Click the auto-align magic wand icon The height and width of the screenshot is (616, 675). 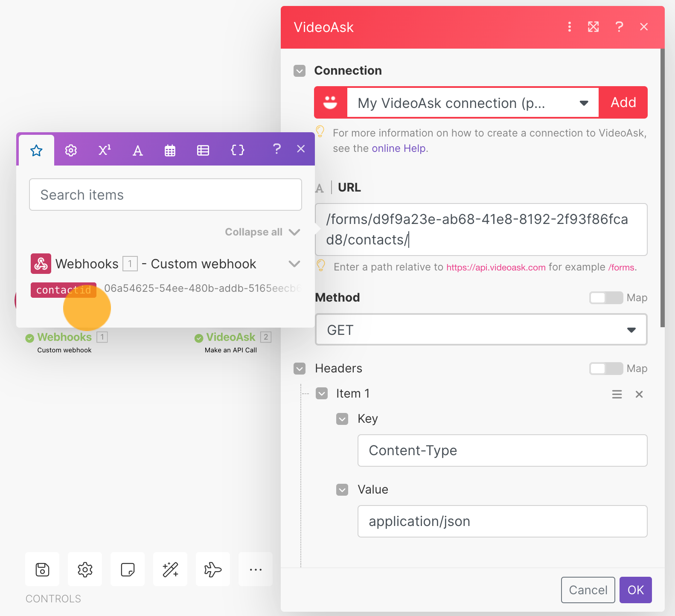tap(170, 569)
